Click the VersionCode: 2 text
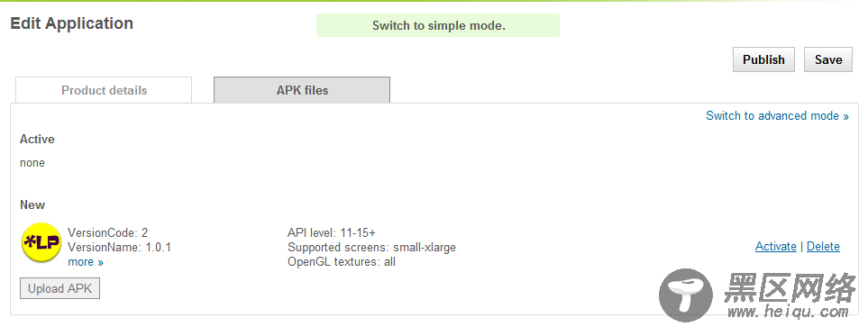This screenshot has height=327, width=868. tap(108, 232)
